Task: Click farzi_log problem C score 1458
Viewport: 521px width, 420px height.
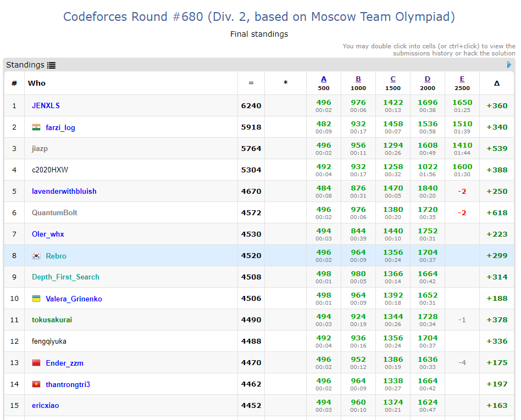Action: tap(393, 124)
